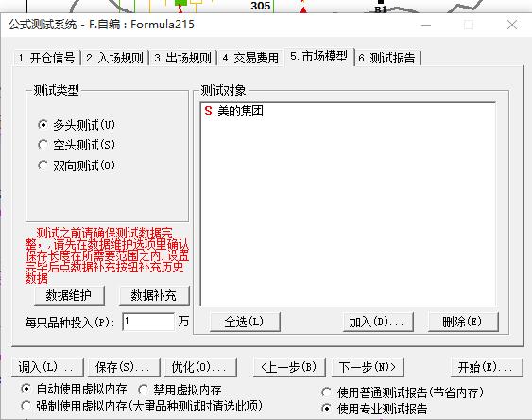532x420 pixels.
Task: Open the 加入(D)... dialog button
Action: pyautogui.click(x=378, y=322)
